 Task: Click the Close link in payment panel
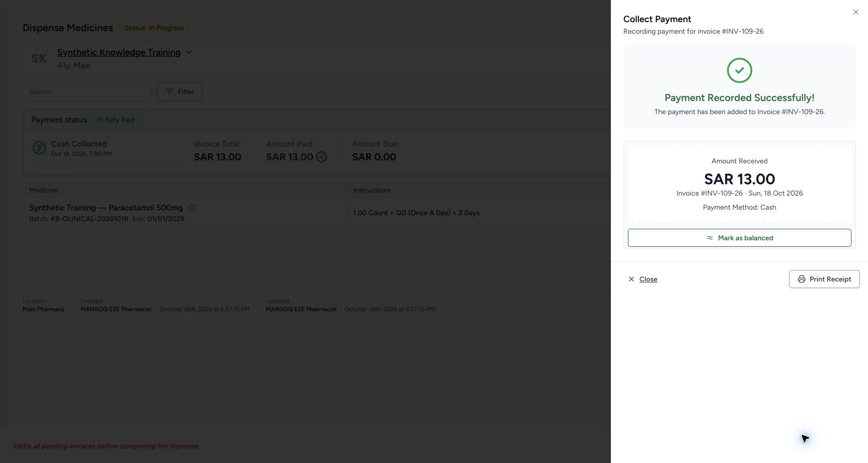coord(648,279)
